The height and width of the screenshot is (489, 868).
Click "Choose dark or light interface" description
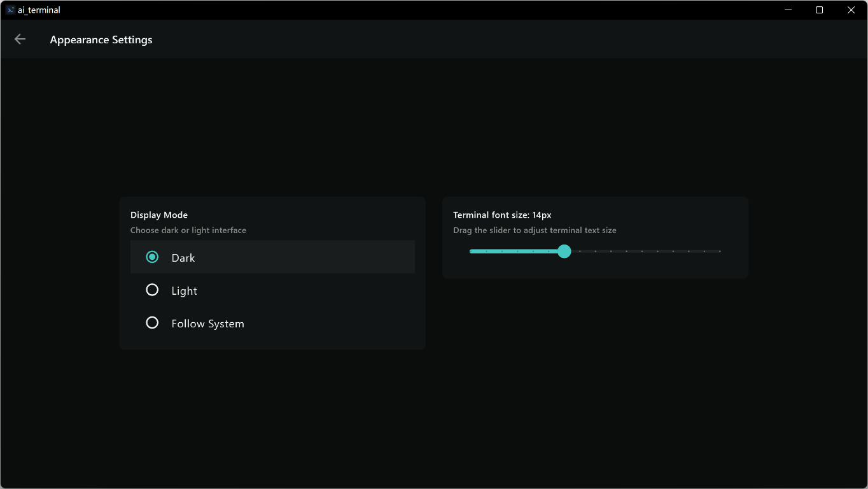coord(188,230)
